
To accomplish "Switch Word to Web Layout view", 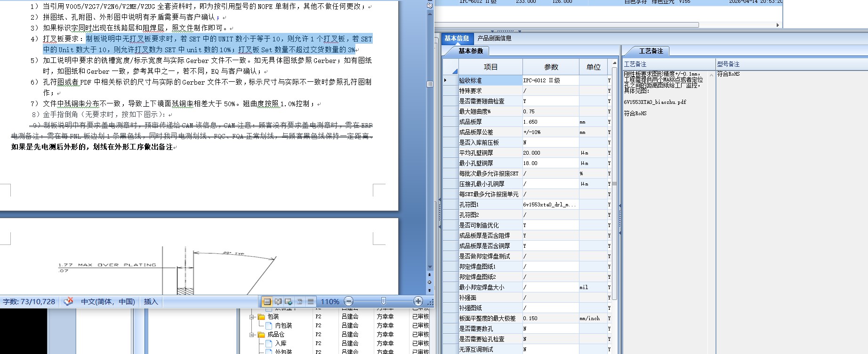I will (x=289, y=301).
